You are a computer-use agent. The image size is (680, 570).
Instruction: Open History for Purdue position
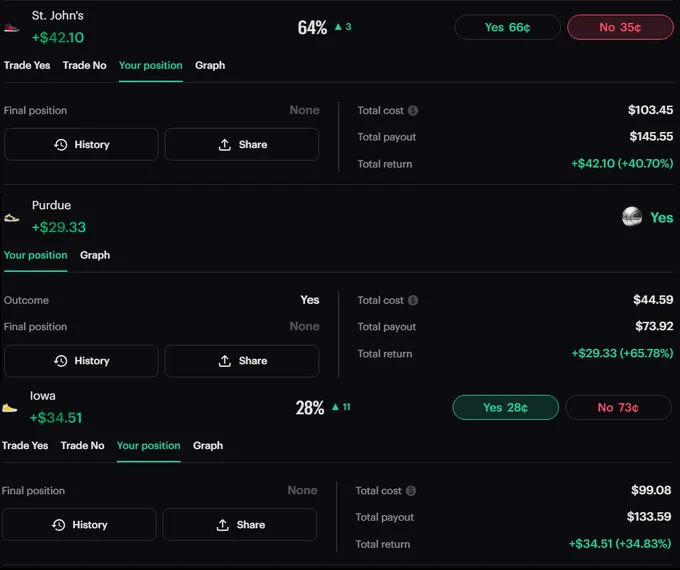(81, 361)
